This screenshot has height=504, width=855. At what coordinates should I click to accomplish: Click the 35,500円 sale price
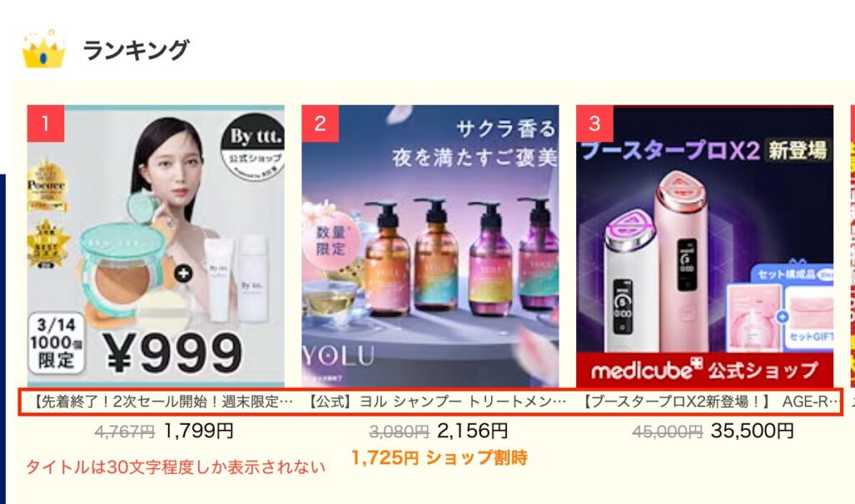(x=752, y=431)
